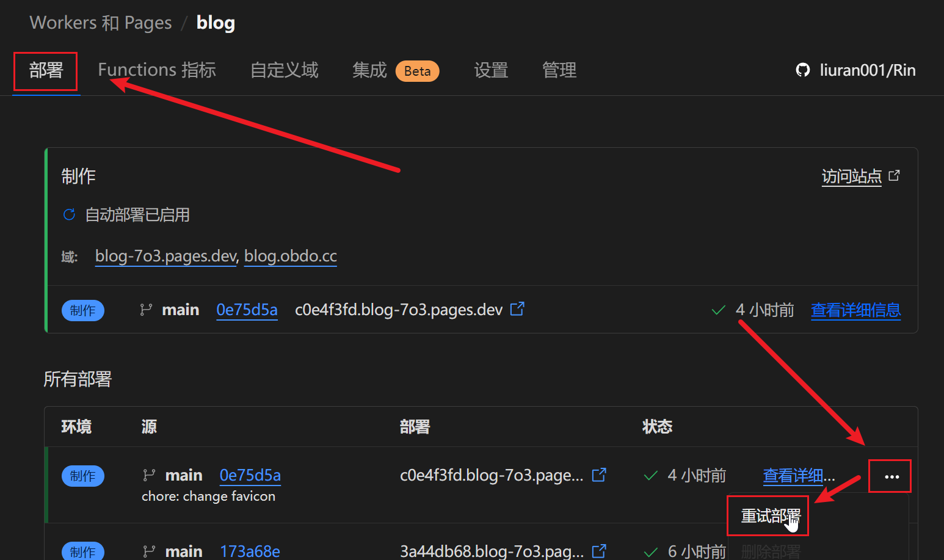Open the blog.obdo.cc domain link

(290, 256)
